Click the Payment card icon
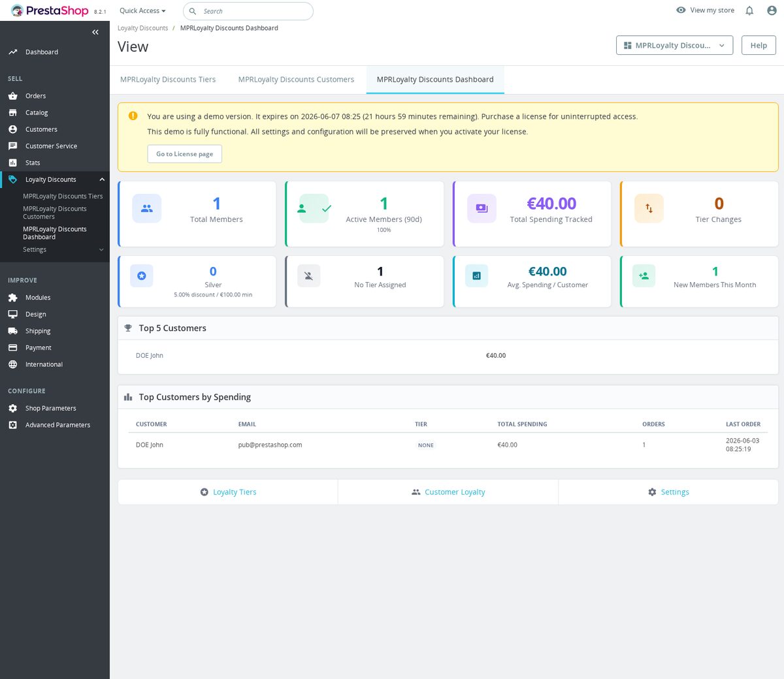Screen dimensions: 784x679 [12, 348]
